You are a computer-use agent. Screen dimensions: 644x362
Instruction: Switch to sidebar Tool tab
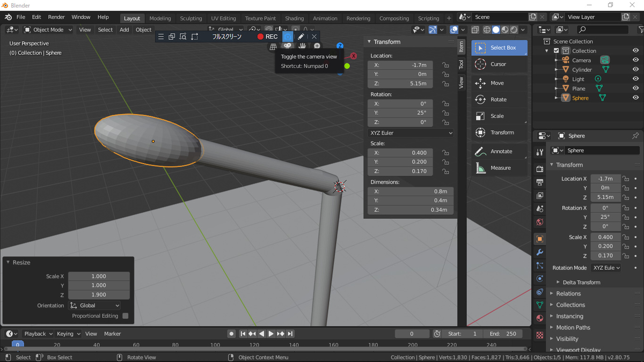tap(461, 64)
